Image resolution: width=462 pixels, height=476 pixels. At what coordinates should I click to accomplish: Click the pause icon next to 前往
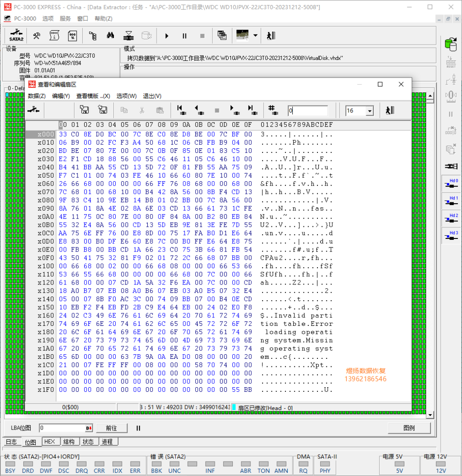pyautogui.click(x=139, y=428)
